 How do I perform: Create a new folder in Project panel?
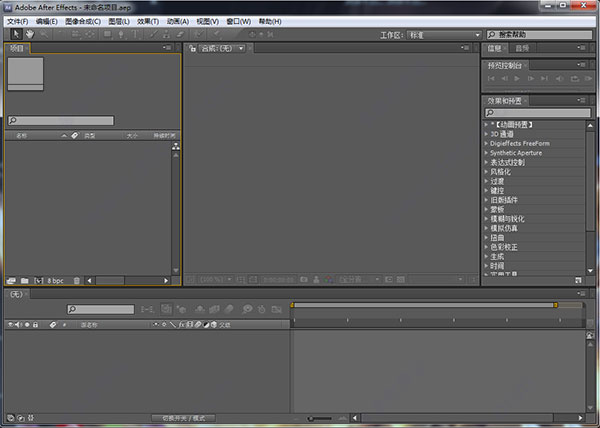pos(25,281)
